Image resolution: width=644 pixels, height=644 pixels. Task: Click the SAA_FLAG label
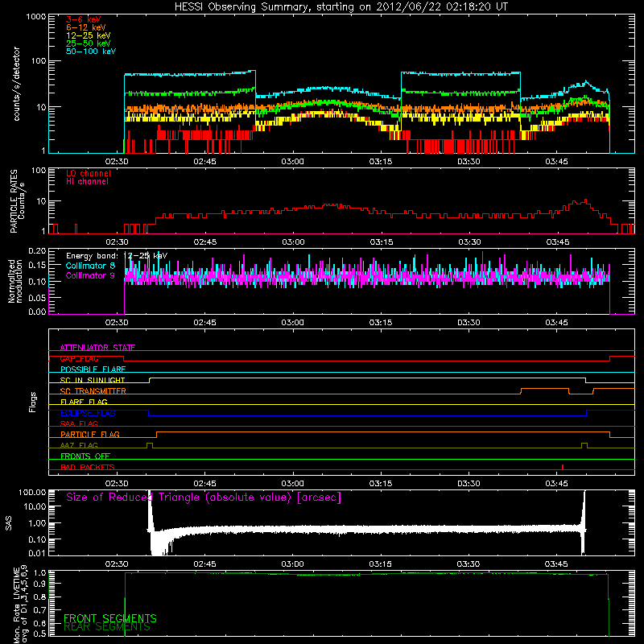[x=79, y=423]
